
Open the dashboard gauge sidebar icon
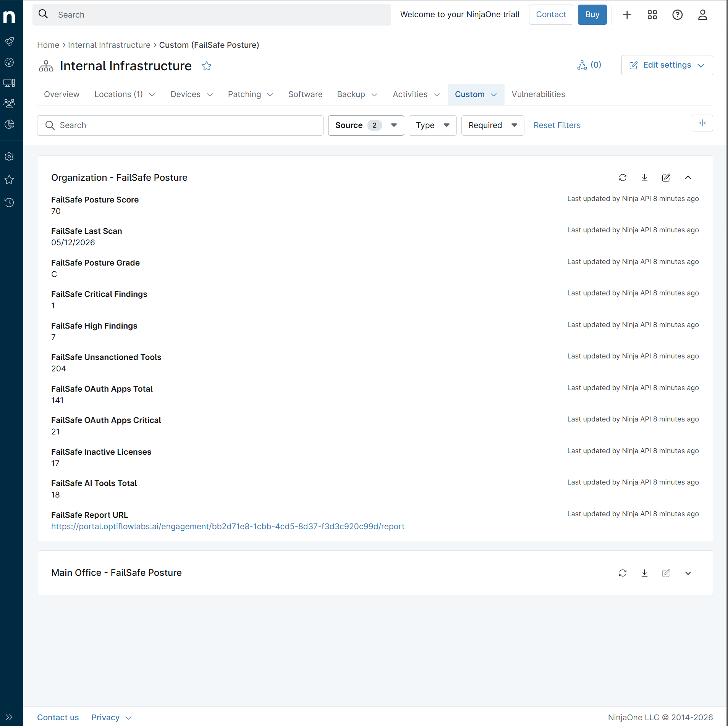coord(9,62)
